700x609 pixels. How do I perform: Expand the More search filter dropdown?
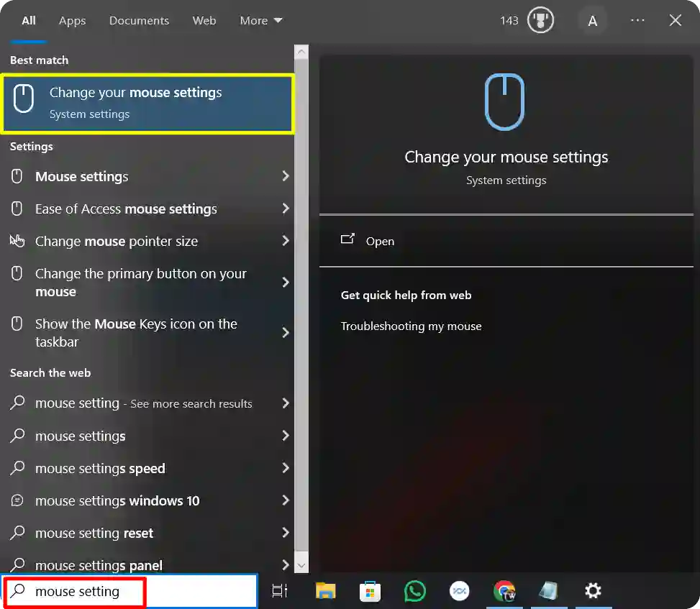(260, 20)
